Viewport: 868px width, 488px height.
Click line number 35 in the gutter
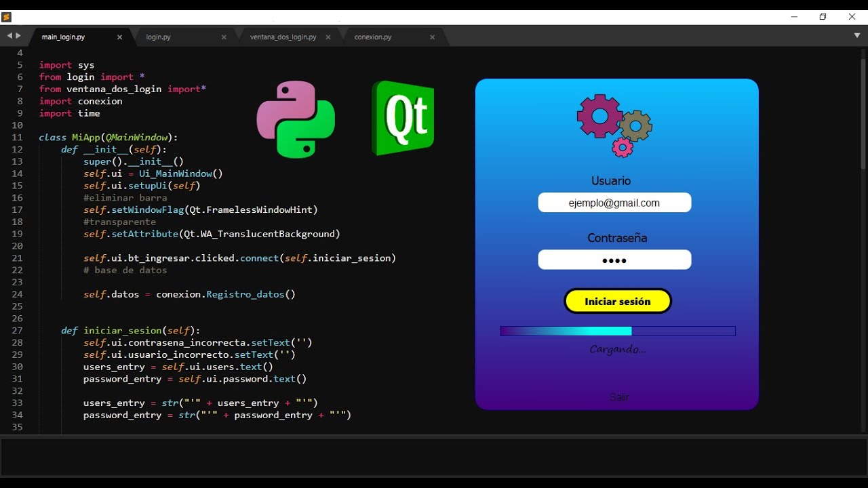(x=18, y=427)
